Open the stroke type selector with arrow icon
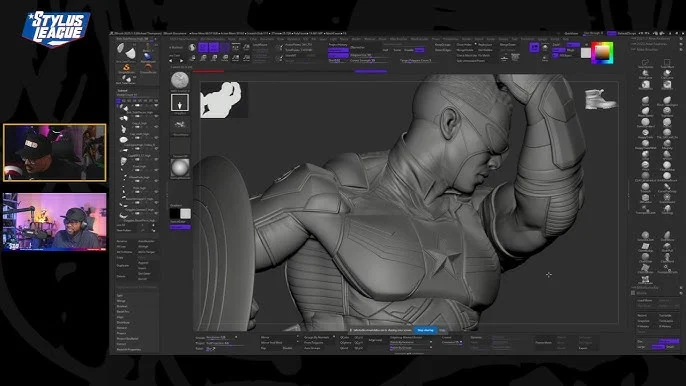Viewport: 686px width, 386px height. 180,103
